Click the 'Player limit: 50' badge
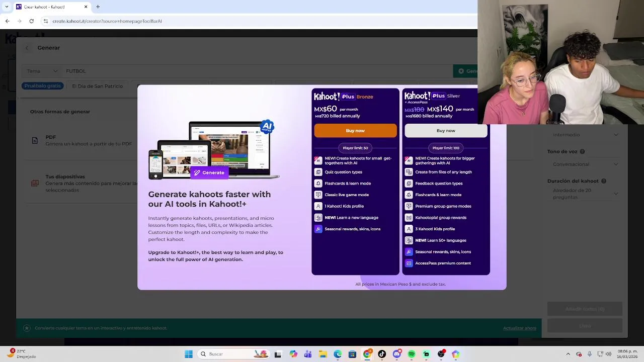 coord(355,148)
